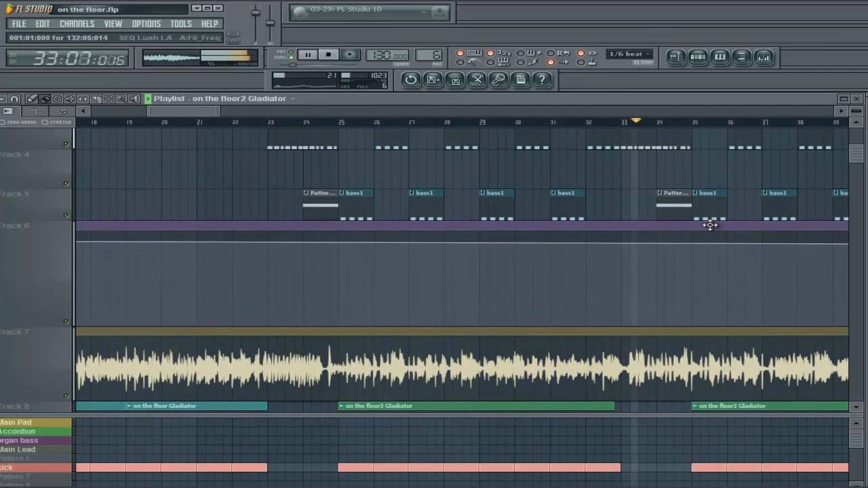Click the tempo display 130.000

[x=387, y=56]
